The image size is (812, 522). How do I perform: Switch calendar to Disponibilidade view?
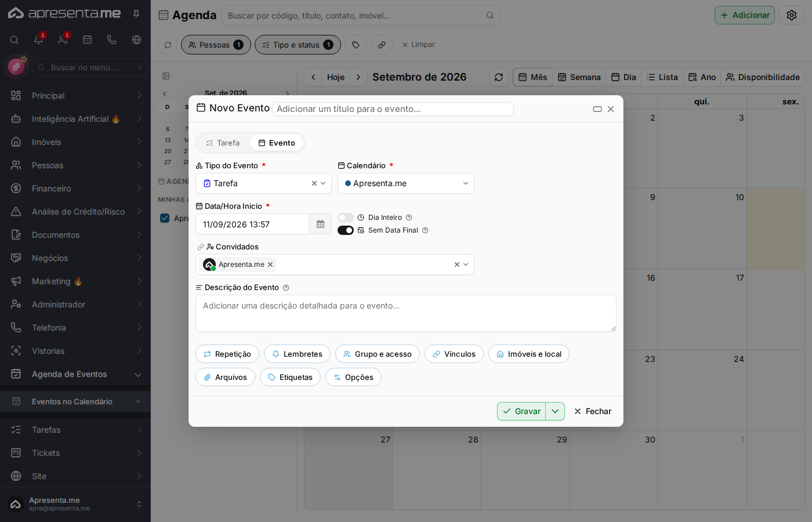point(763,77)
